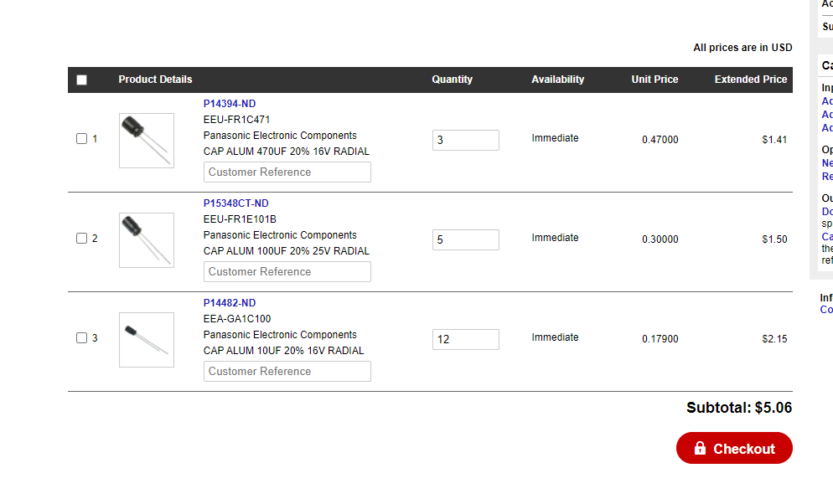
Task: Mark item 3 checkbox as selected
Action: pyautogui.click(x=82, y=338)
